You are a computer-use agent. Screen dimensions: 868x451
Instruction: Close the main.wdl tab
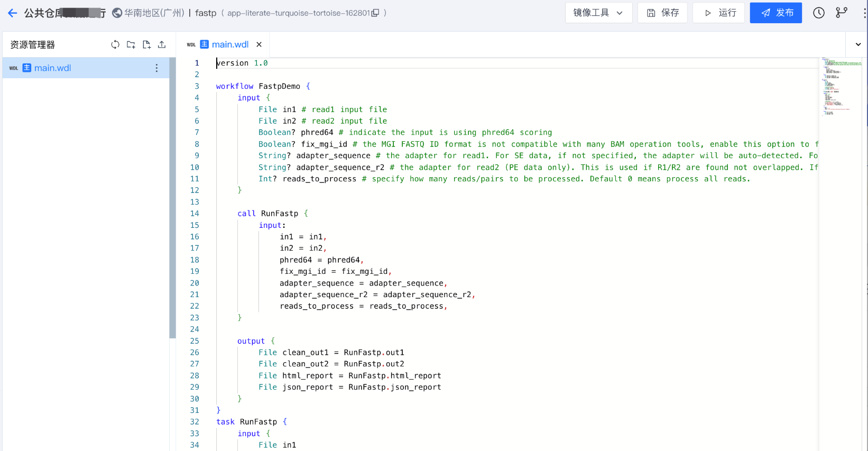[259, 45]
